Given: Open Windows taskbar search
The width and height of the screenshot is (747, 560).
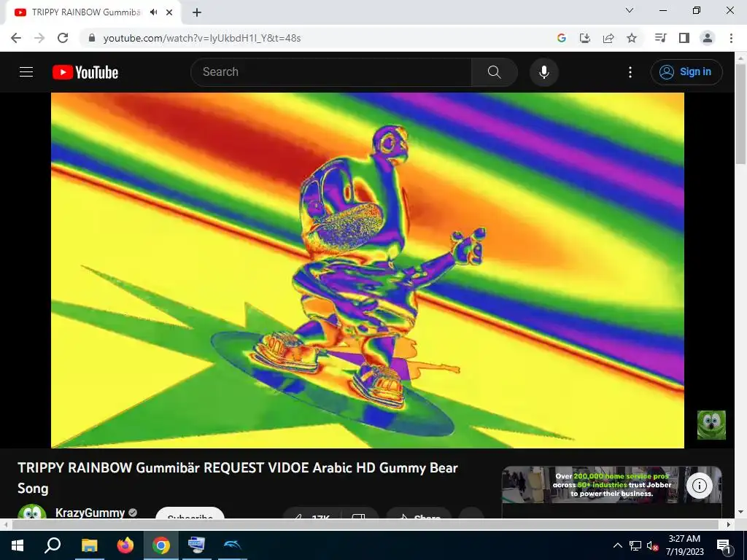Looking at the screenshot, I should click(x=53, y=545).
